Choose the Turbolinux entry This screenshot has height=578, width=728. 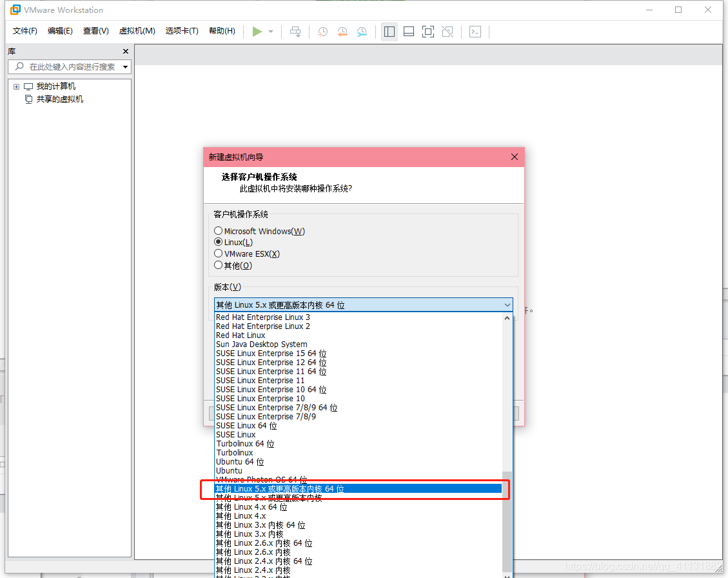pyautogui.click(x=358, y=453)
